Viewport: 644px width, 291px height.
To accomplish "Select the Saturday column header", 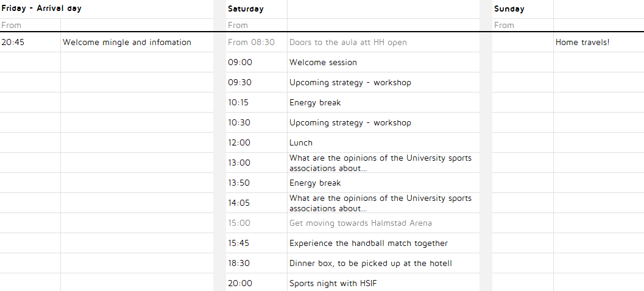I will (x=246, y=9).
